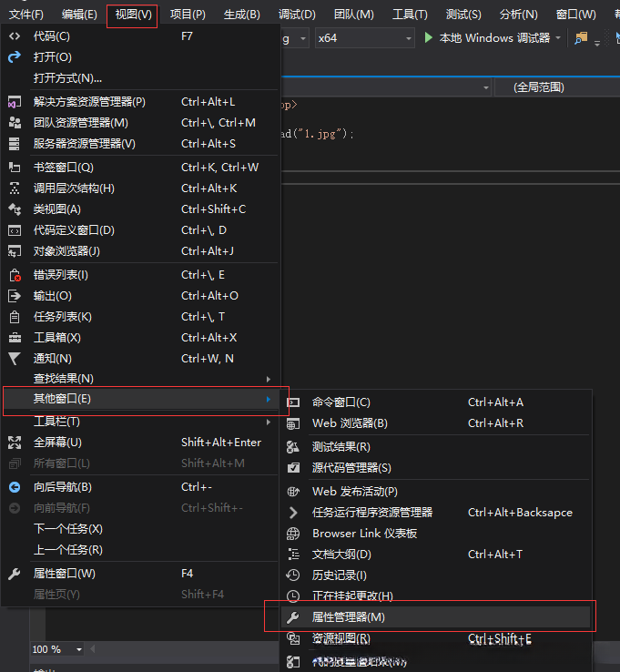Click the Browser Link Dashboard globe icon

click(293, 534)
